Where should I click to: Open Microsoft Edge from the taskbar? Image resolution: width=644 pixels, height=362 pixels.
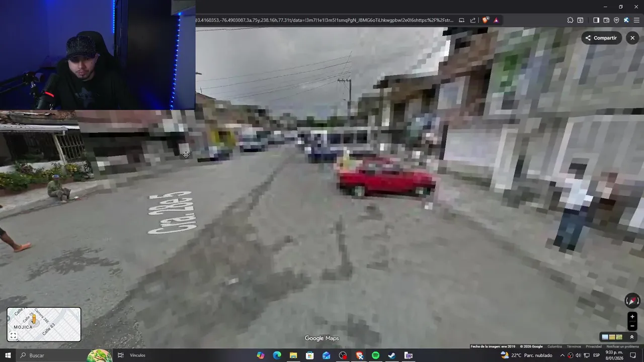(x=277, y=355)
